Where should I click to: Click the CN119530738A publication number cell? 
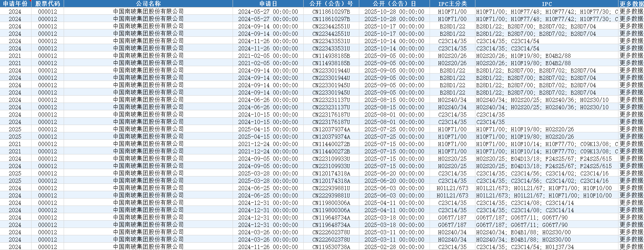pos(331,246)
